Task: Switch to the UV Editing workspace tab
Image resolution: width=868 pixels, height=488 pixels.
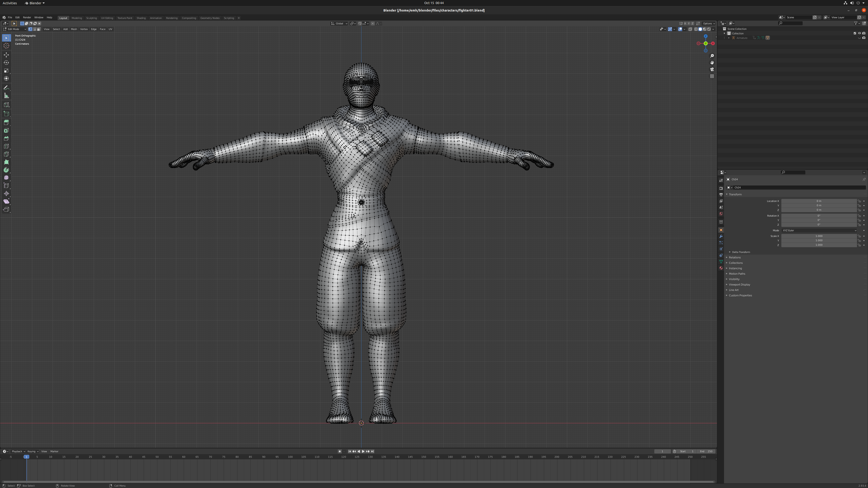Action: pyautogui.click(x=107, y=18)
